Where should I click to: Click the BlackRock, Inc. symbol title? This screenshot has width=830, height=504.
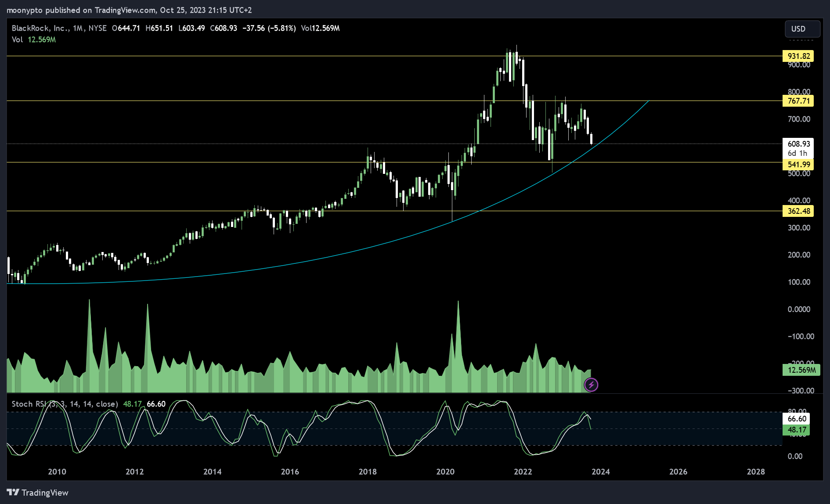coord(40,28)
